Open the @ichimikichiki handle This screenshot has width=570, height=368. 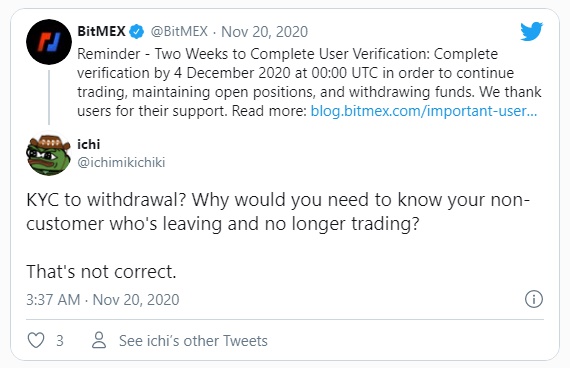point(121,162)
